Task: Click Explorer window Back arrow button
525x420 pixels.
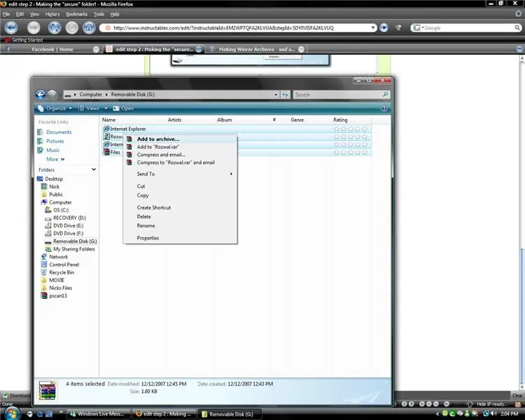Action: [41, 94]
